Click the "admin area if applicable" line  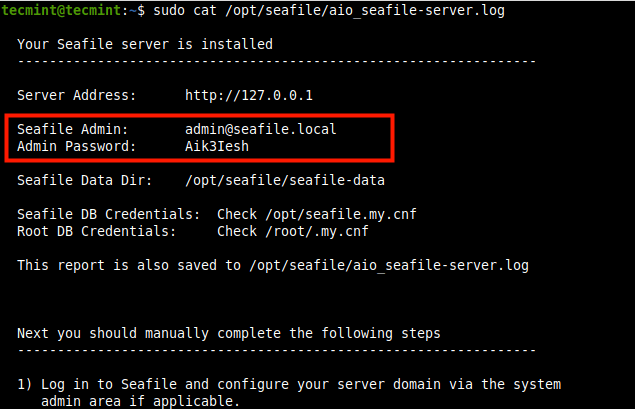point(140,400)
